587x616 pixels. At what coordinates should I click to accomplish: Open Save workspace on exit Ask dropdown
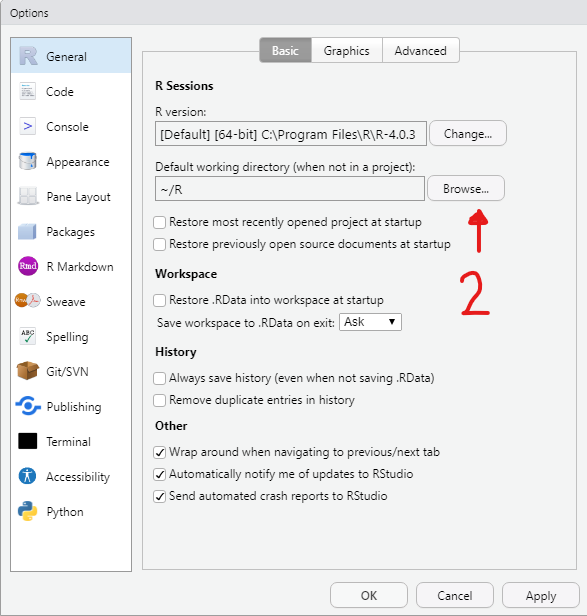pyautogui.click(x=370, y=322)
